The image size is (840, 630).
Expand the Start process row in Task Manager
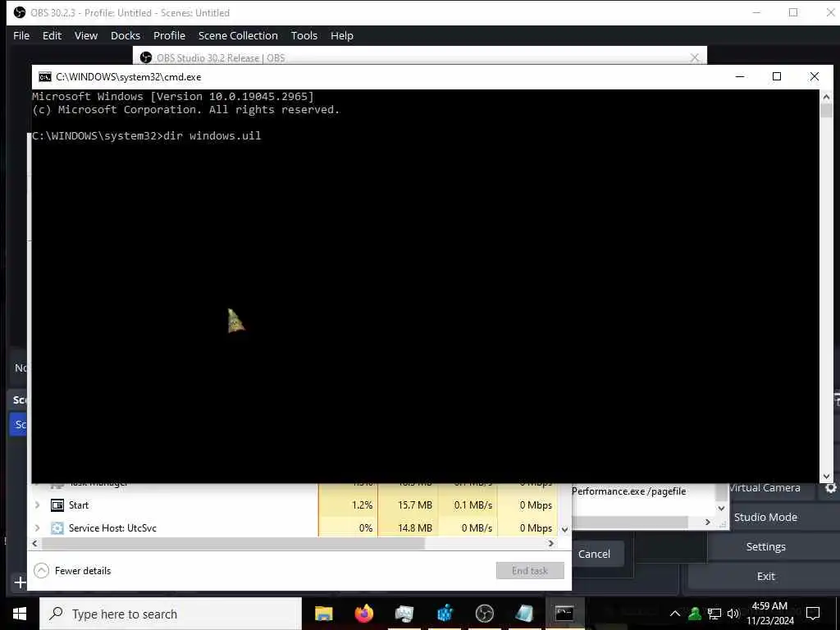37,504
